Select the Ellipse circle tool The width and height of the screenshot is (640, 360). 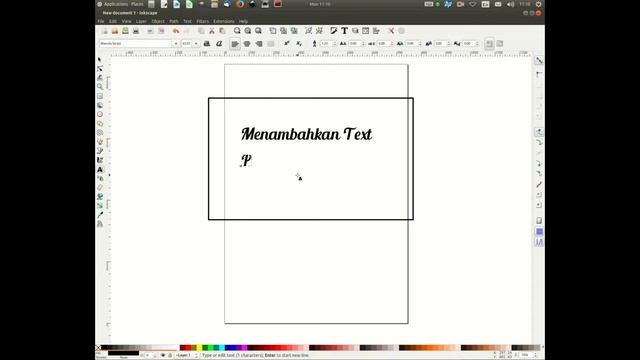click(100, 114)
